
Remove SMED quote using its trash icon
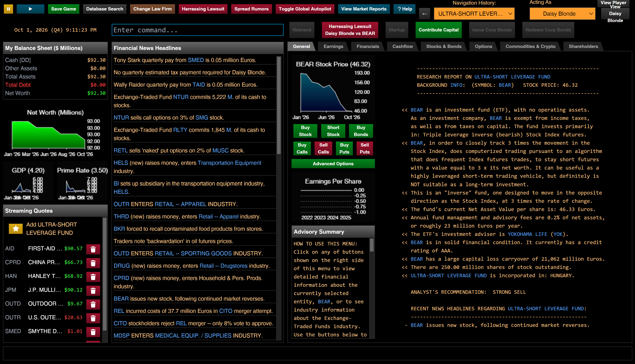pyautogui.click(x=93, y=332)
